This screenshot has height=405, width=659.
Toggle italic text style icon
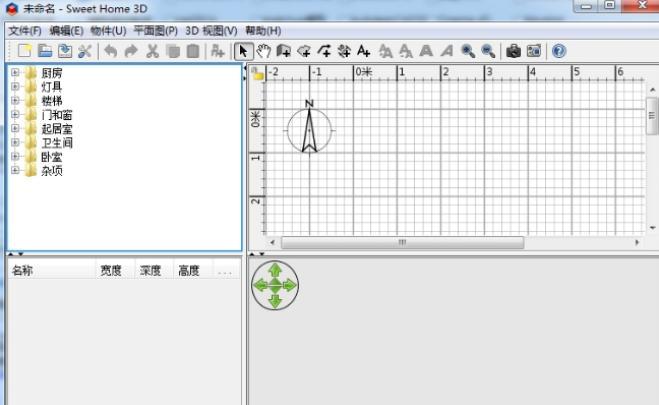point(446,51)
